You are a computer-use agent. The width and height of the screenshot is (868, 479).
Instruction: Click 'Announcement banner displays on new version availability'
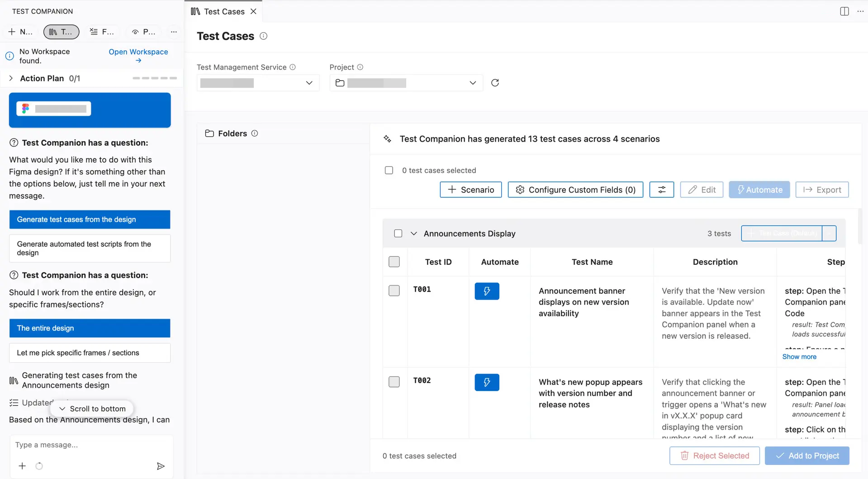(x=583, y=302)
